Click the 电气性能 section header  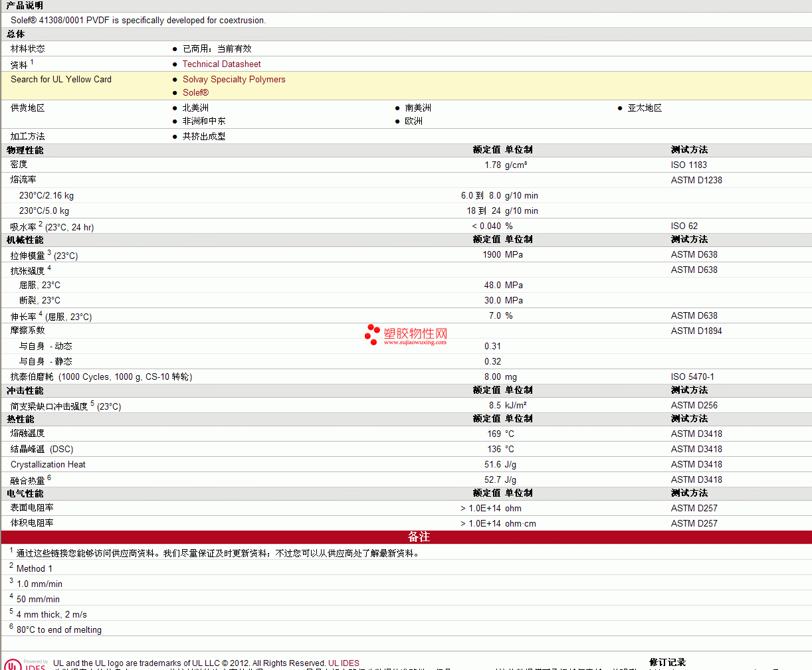(x=25, y=494)
